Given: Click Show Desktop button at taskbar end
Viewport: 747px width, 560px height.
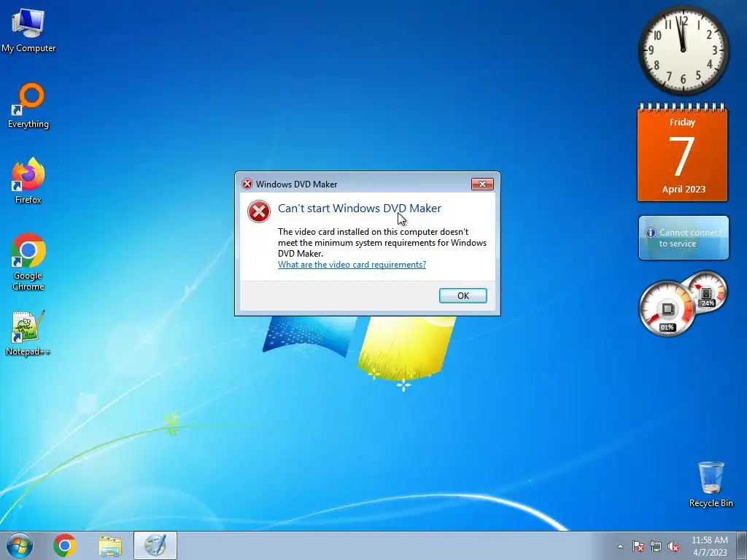Looking at the screenshot, I should point(742,545).
